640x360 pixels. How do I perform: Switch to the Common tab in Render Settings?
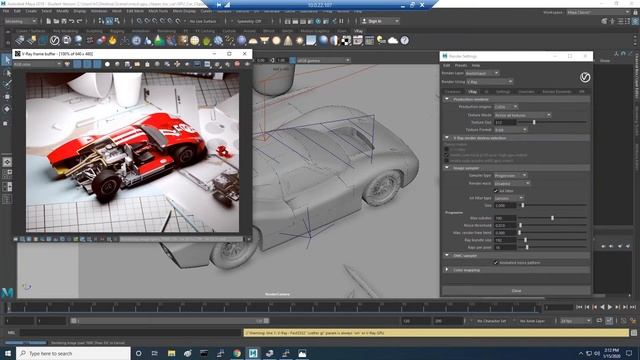click(x=453, y=92)
